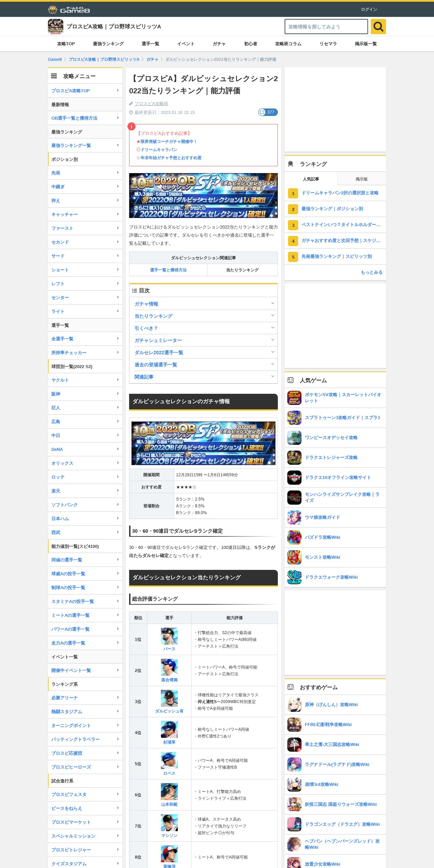Click プロスピA攻略班 author link
The image size is (434, 868).
151,104
